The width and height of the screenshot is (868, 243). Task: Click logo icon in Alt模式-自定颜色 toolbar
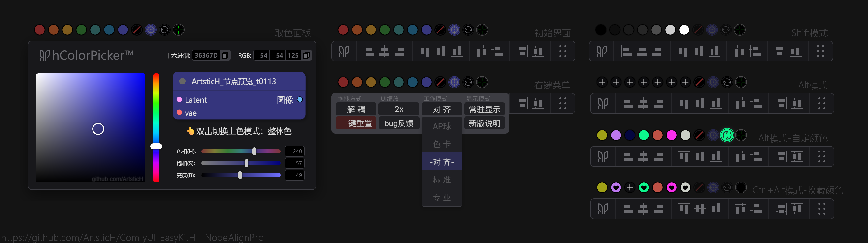[603, 156]
